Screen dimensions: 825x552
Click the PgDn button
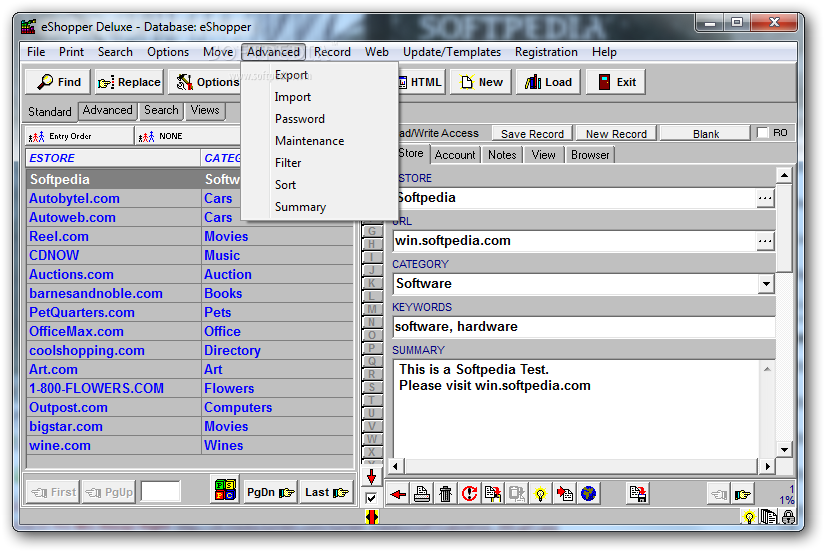[x=270, y=493]
